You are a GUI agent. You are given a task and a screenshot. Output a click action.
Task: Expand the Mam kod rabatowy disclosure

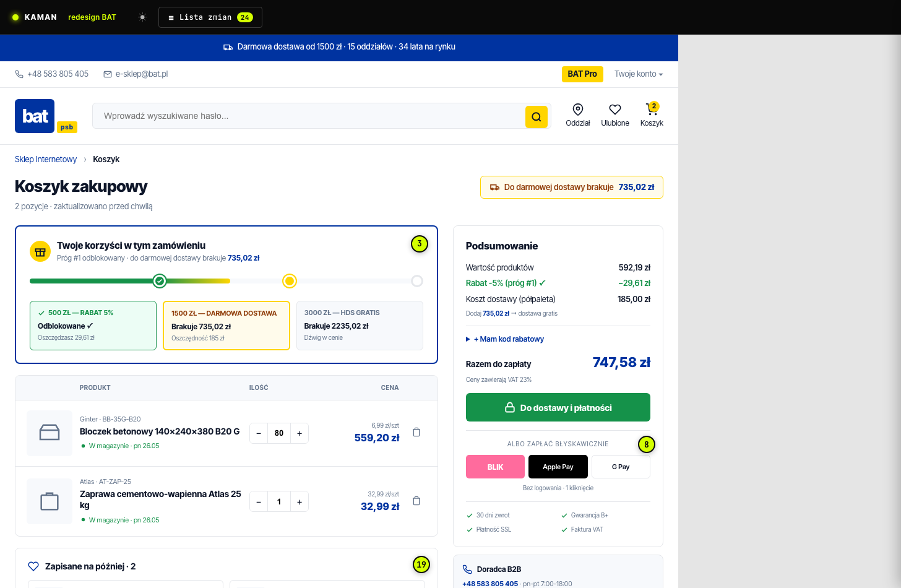[x=505, y=339]
